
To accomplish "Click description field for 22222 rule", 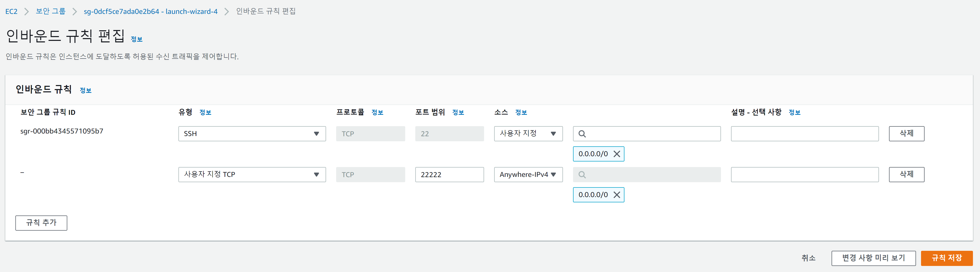I will [805, 174].
